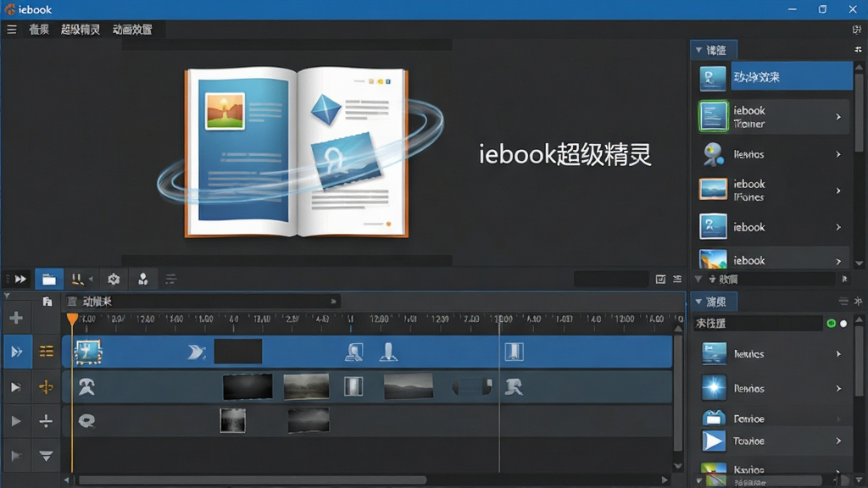Click the split icon on third track
Screen dimensions: 868x488
(46, 421)
